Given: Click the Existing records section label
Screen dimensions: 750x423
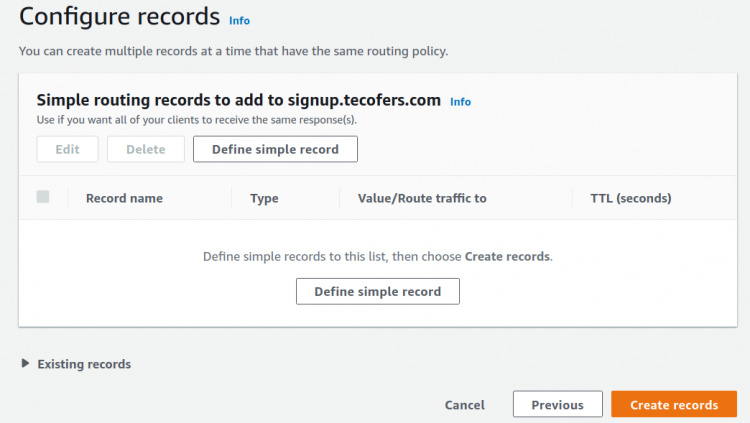Looking at the screenshot, I should point(84,364).
